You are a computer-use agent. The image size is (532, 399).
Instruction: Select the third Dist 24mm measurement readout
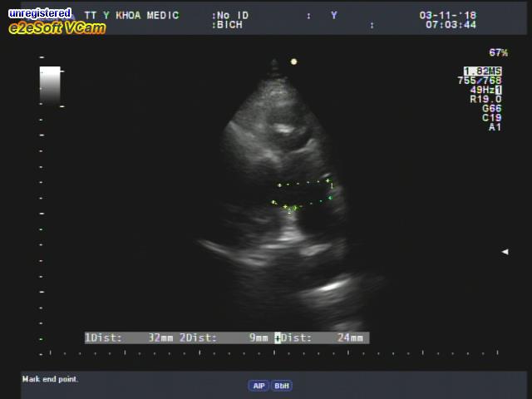coord(324,337)
